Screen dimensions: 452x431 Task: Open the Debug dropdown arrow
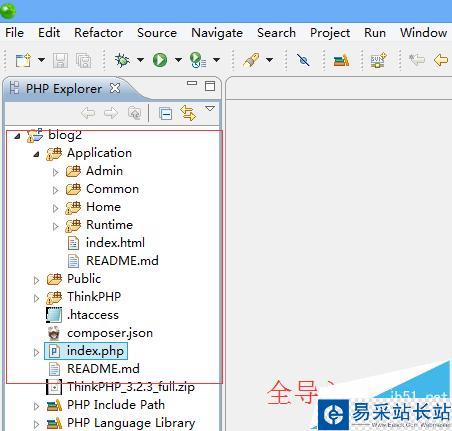point(140,60)
